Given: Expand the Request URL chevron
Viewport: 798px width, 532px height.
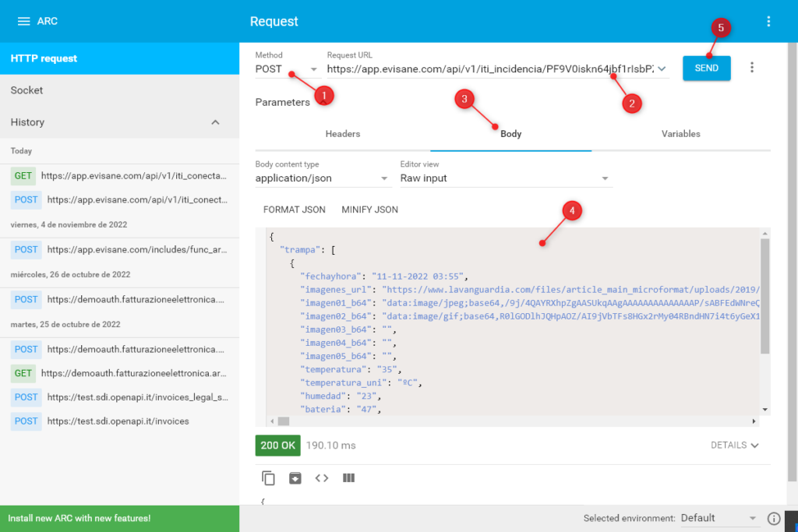Looking at the screenshot, I should pos(662,69).
